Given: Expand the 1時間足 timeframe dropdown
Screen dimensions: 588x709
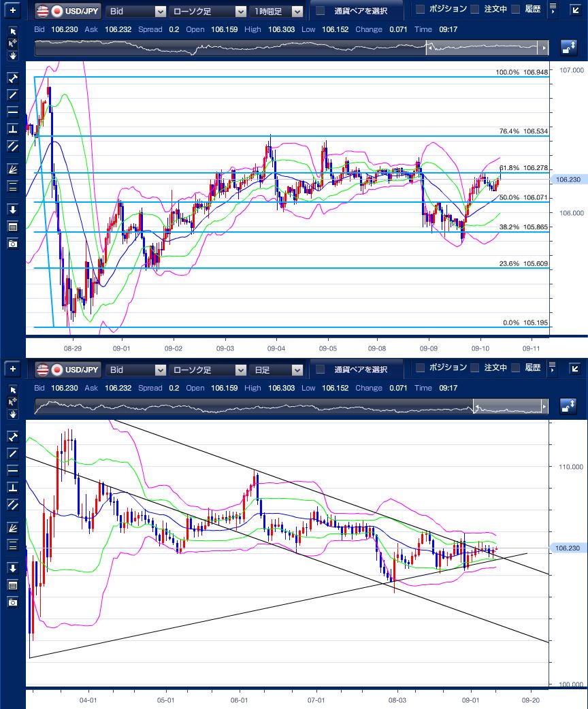Looking at the screenshot, I should (277, 11).
